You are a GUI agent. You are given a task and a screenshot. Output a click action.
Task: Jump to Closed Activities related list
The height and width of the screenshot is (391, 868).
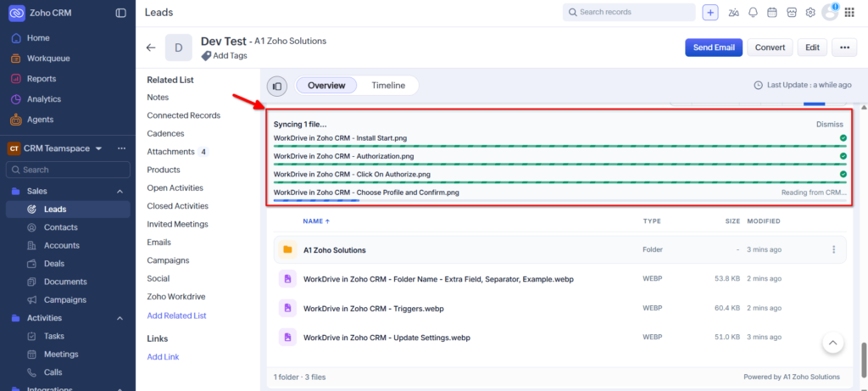[178, 205]
